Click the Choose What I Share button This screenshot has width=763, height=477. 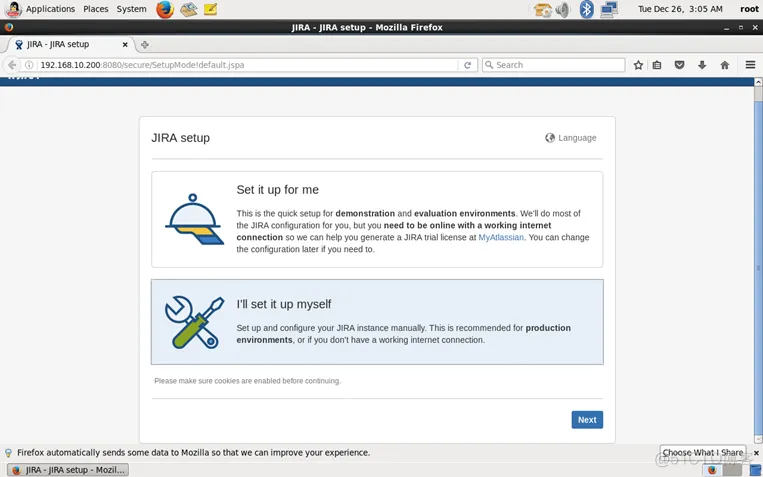(x=702, y=452)
